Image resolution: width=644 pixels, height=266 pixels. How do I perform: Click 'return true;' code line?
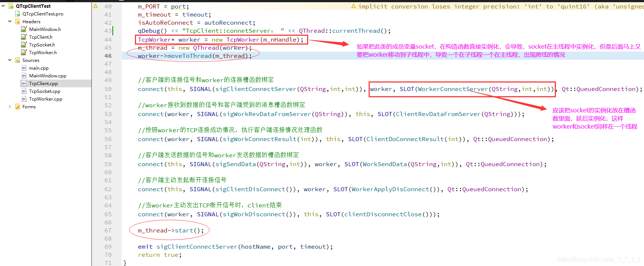(160, 255)
